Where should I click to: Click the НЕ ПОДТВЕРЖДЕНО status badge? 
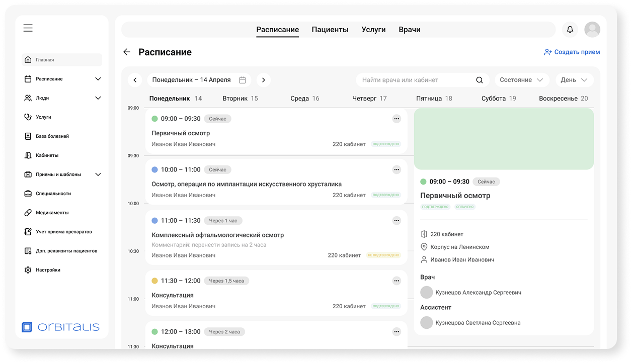coord(383,255)
